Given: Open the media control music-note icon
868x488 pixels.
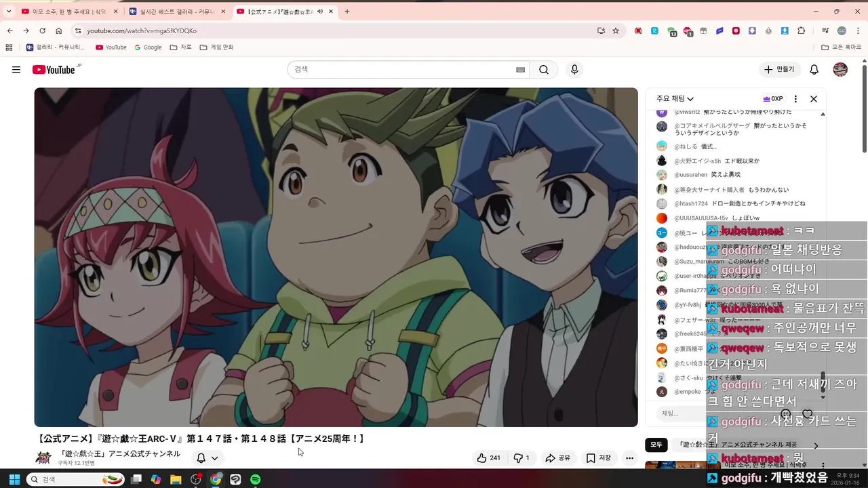Looking at the screenshot, I should click(x=825, y=30).
